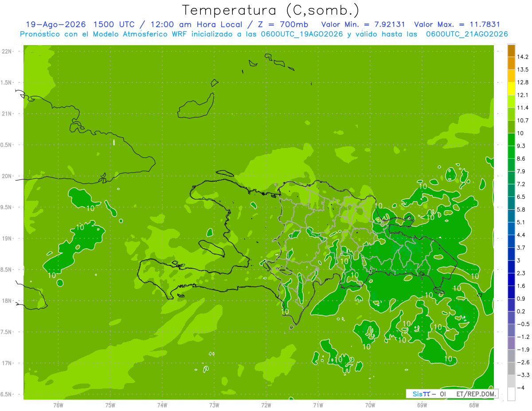Image resolution: width=532 pixels, height=411 pixels.
Task: Click the colorbar label '4.4'
Action: coord(521,235)
